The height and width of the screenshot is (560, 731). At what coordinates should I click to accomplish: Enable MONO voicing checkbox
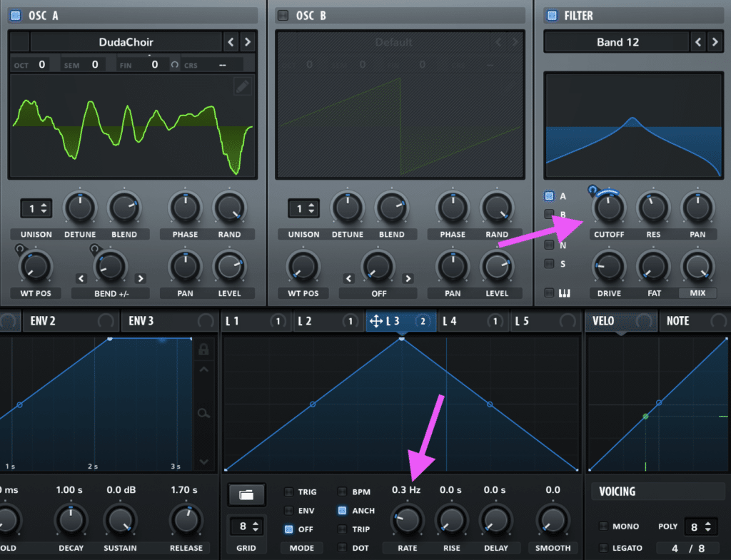603,526
